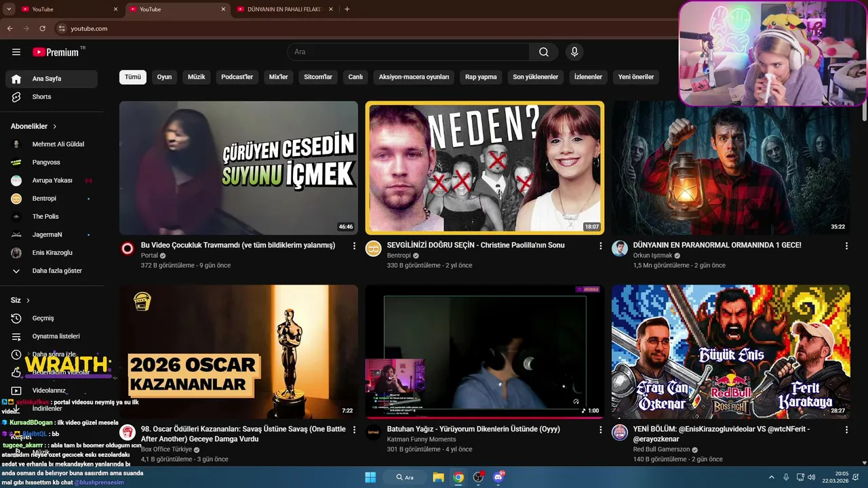The image size is (868, 488).
Task: Open video title DÜNYANIN EN PARANORMAL ORMANINDA 1 GECE
Action: [717, 245]
